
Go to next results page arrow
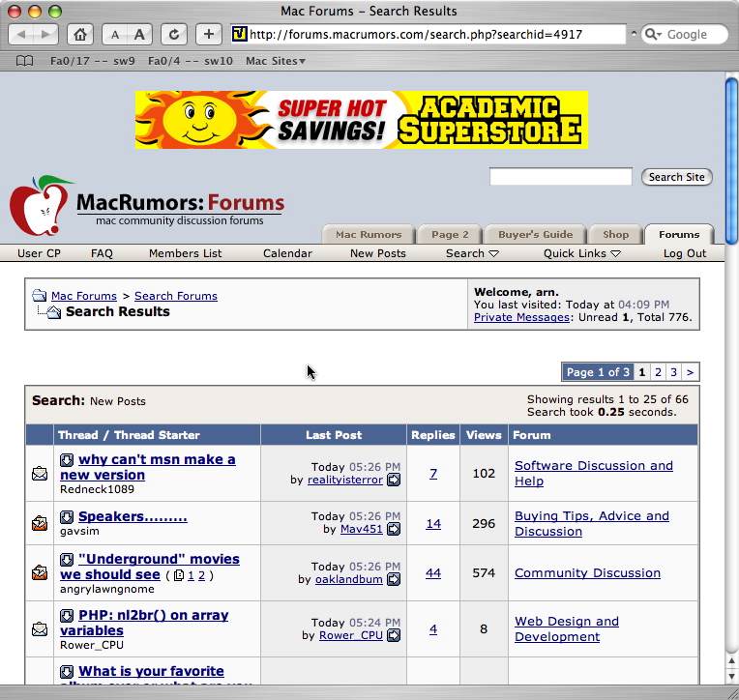tap(691, 372)
